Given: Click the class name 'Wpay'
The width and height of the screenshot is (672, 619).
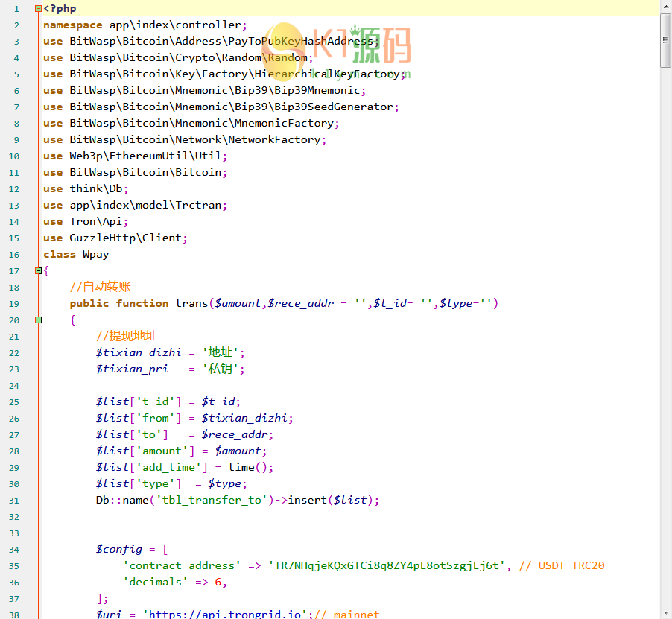Looking at the screenshot, I should (x=96, y=255).
